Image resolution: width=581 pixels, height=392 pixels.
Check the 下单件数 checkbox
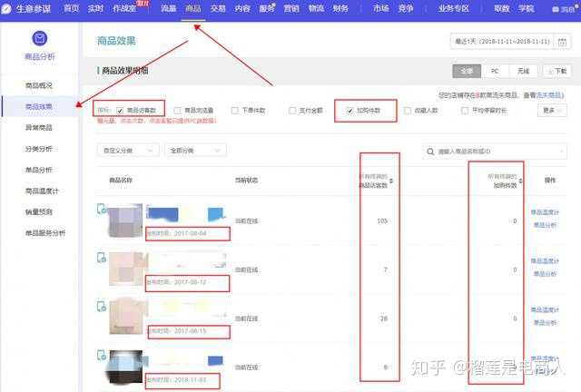point(234,111)
